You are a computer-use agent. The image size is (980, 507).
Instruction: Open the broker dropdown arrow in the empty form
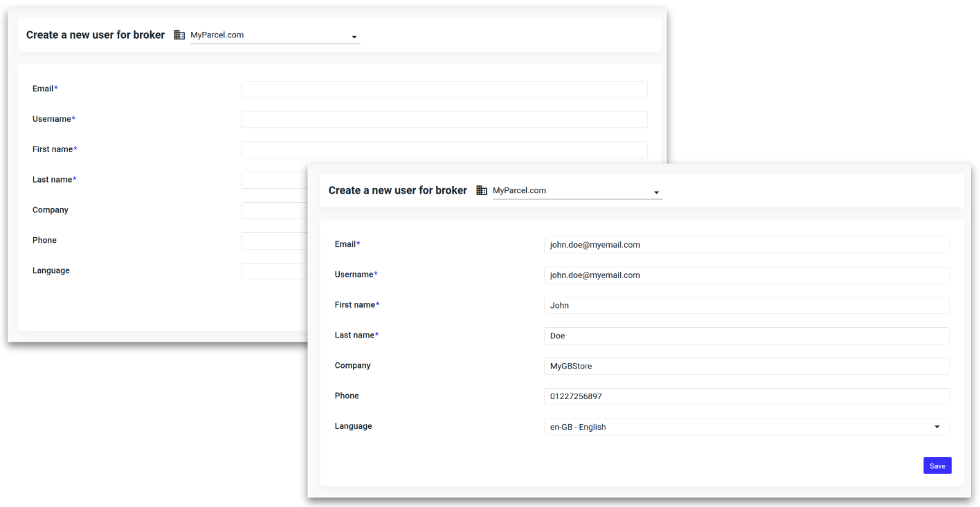point(354,37)
